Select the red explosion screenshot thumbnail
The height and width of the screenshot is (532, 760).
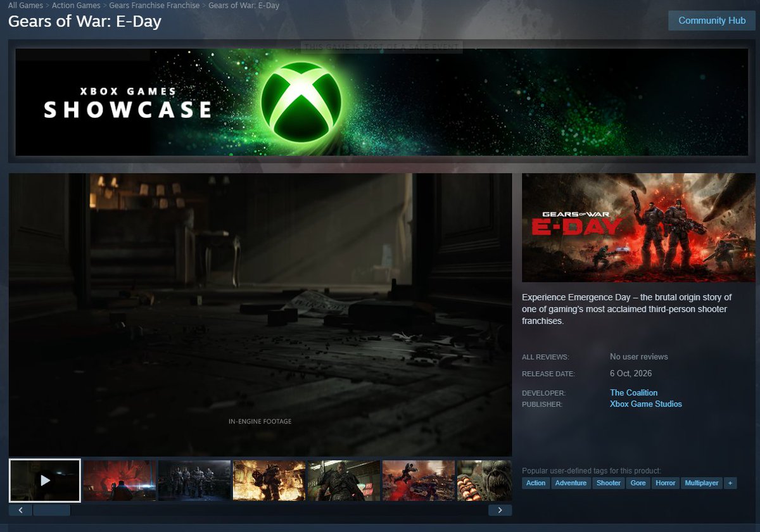point(120,481)
